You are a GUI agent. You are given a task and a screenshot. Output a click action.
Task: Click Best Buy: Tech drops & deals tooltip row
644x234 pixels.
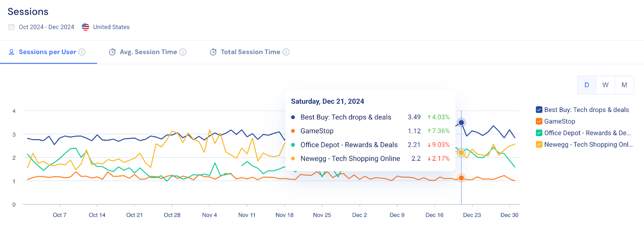point(370,117)
